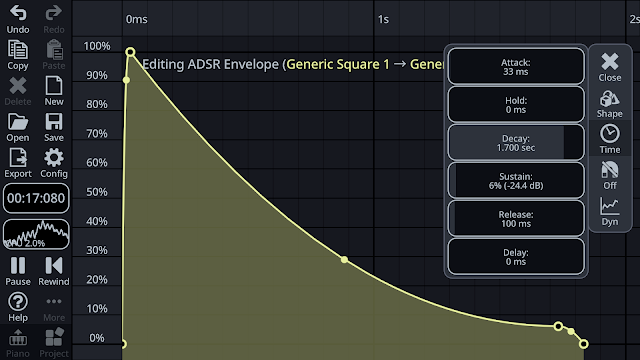Click the CPU 2.0% usage meter
Viewport: 640px width, 360px height.
(x=36, y=234)
